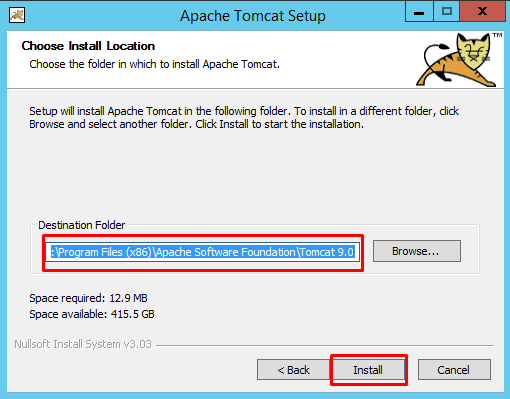Open the Browse... folder picker
510x399 pixels.
417,251
